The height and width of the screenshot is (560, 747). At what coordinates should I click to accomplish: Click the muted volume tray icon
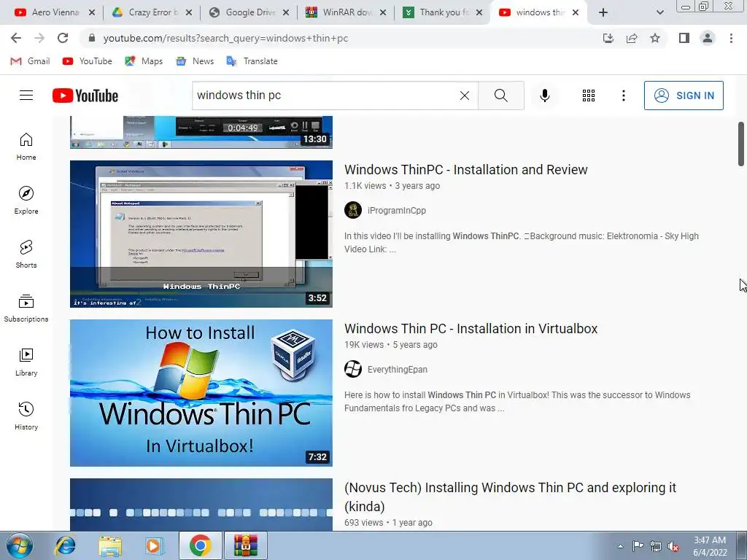(x=673, y=546)
